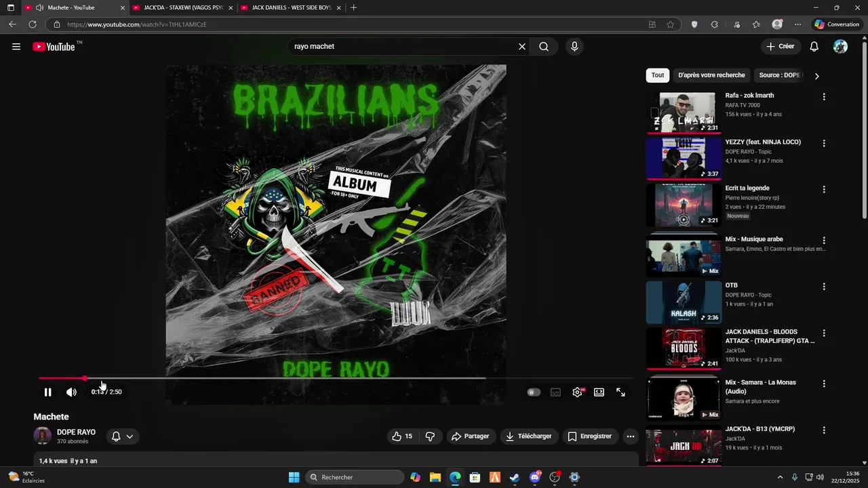868x488 pixels.
Task: Reload the page
Action: (32, 24)
